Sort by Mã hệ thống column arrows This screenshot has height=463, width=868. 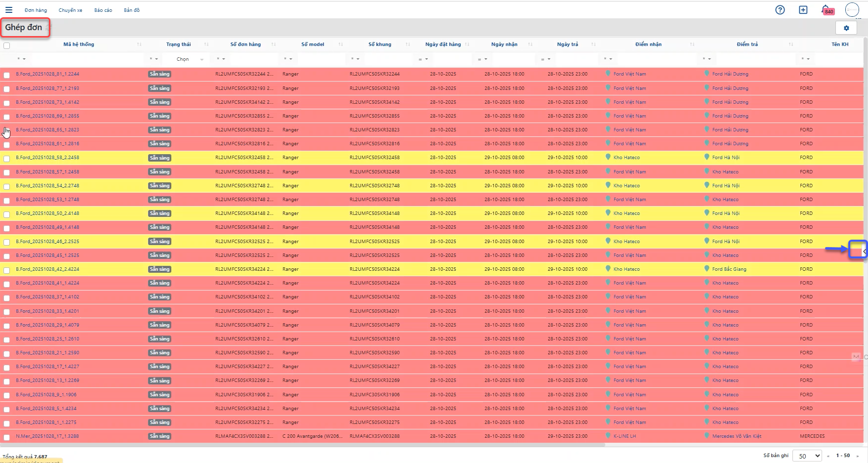click(139, 44)
